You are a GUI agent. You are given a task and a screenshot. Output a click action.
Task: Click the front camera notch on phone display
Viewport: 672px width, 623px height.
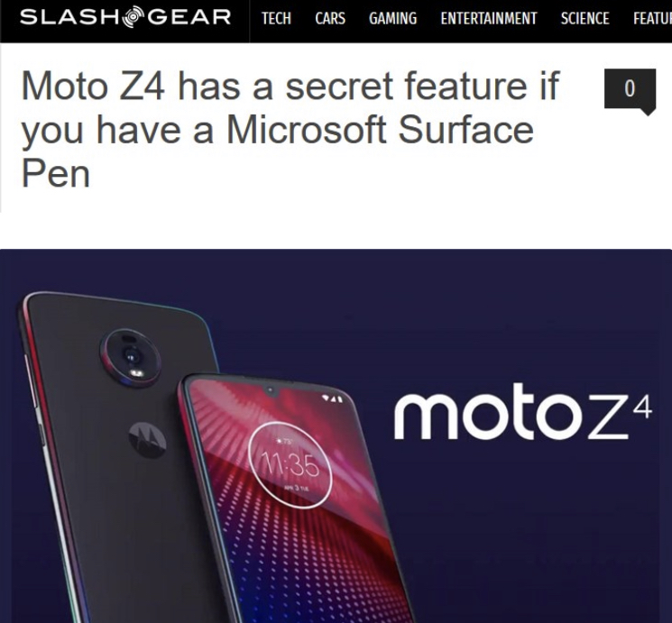pyautogui.click(x=270, y=390)
